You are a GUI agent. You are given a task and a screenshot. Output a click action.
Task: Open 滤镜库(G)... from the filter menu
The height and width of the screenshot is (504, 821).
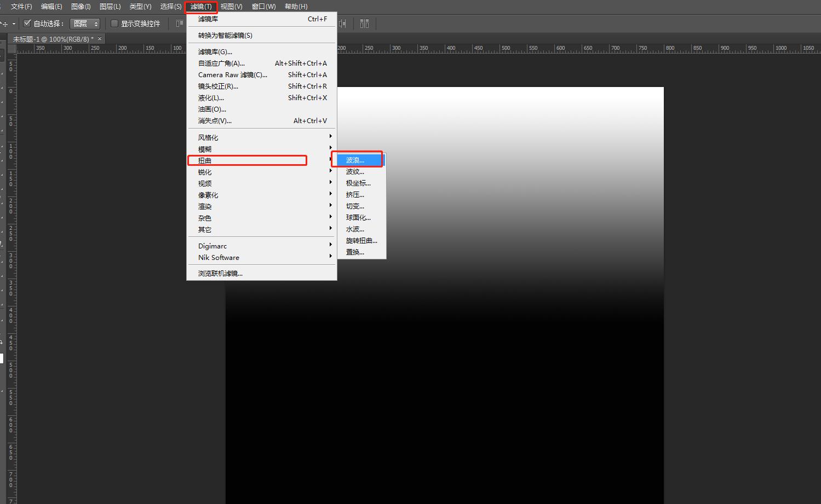click(x=262, y=52)
